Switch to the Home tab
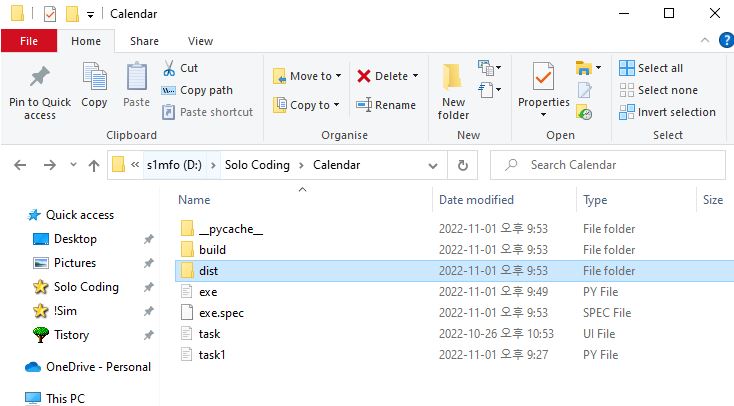This screenshot has width=734, height=406. (x=86, y=41)
